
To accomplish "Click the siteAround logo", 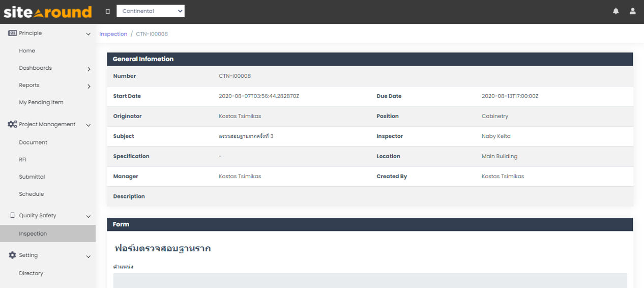I will point(48,12).
